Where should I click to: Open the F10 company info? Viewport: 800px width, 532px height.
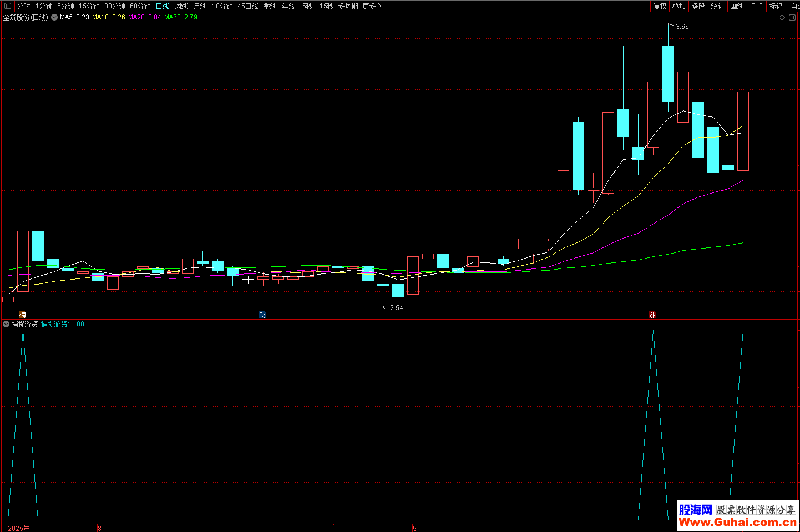[757, 6]
